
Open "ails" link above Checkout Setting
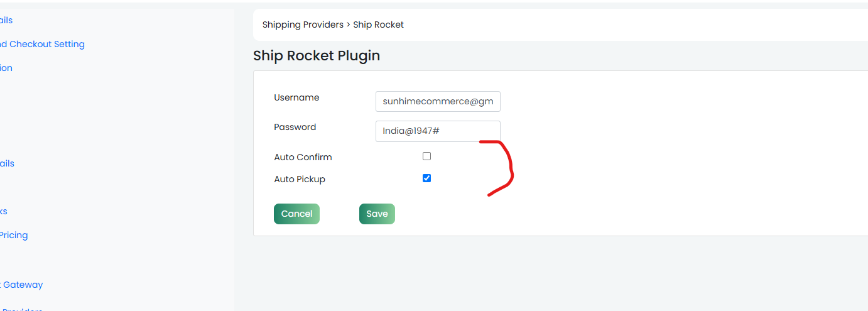click(x=6, y=20)
